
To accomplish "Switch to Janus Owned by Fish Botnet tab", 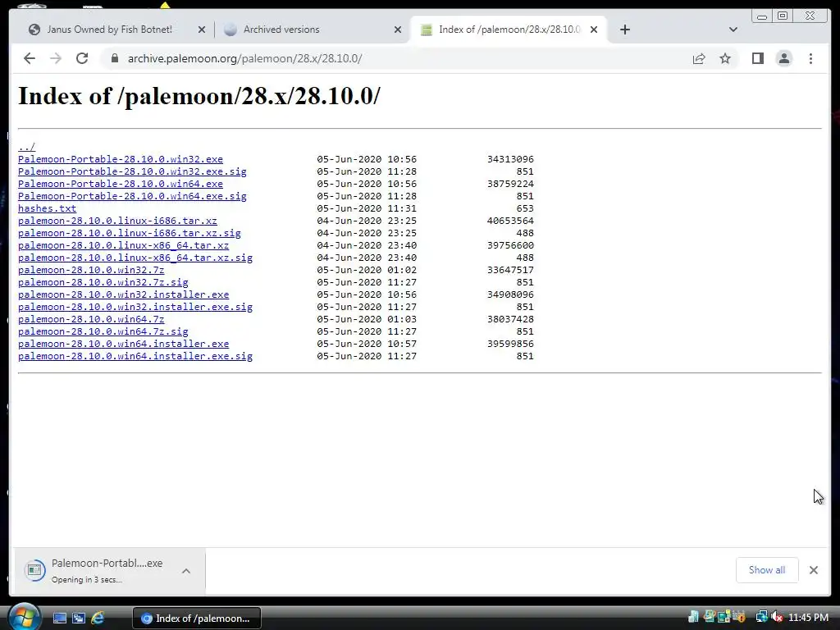I will 109,30.
